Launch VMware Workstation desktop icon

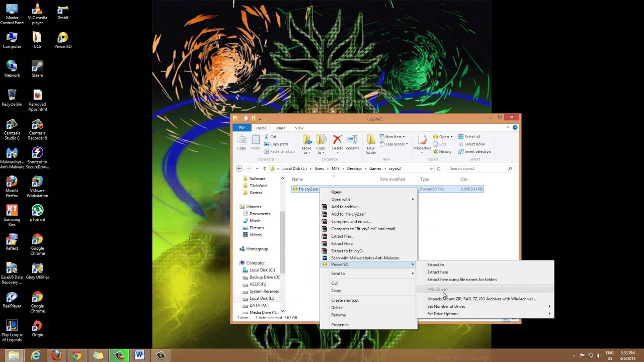[37, 187]
